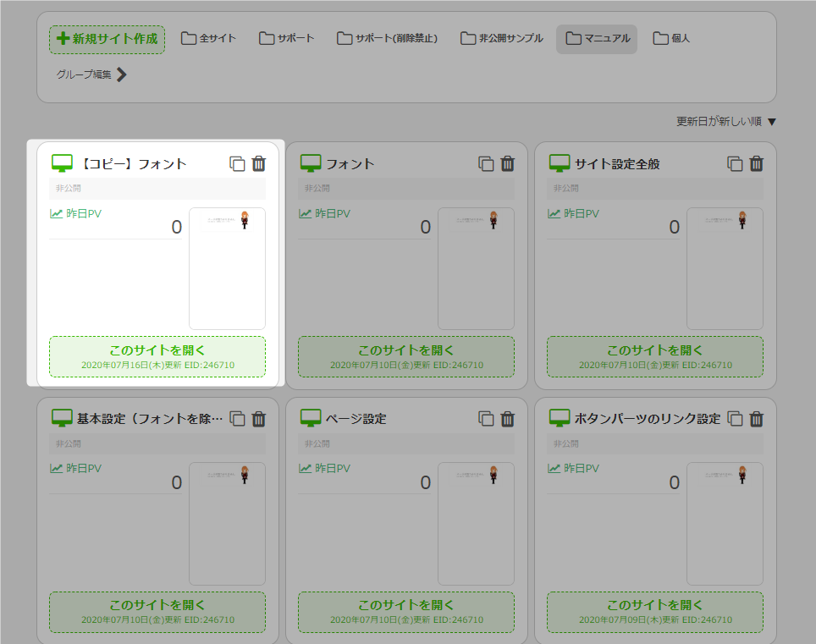Open the フォント site
Viewport: 816px width, 644px height.
(406, 357)
